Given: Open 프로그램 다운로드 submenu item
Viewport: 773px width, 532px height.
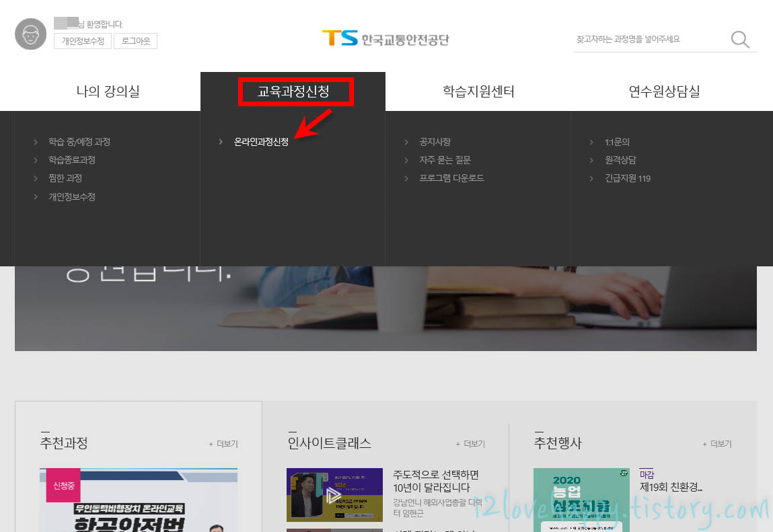Looking at the screenshot, I should (451, 178).
